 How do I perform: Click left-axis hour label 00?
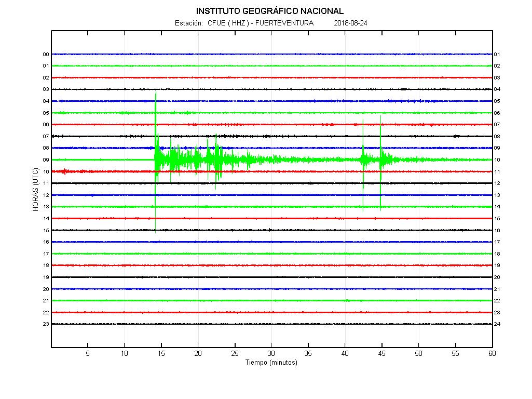pyautogui.click(x=46, y=55)
